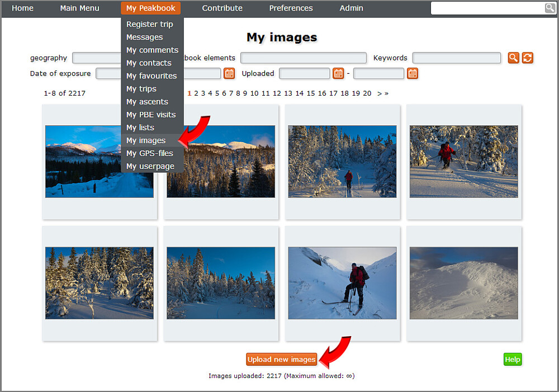The image size is (559, 392).
Task: Go to next page using > arrow
Action: pyautogui.click(x=380, y=93)
